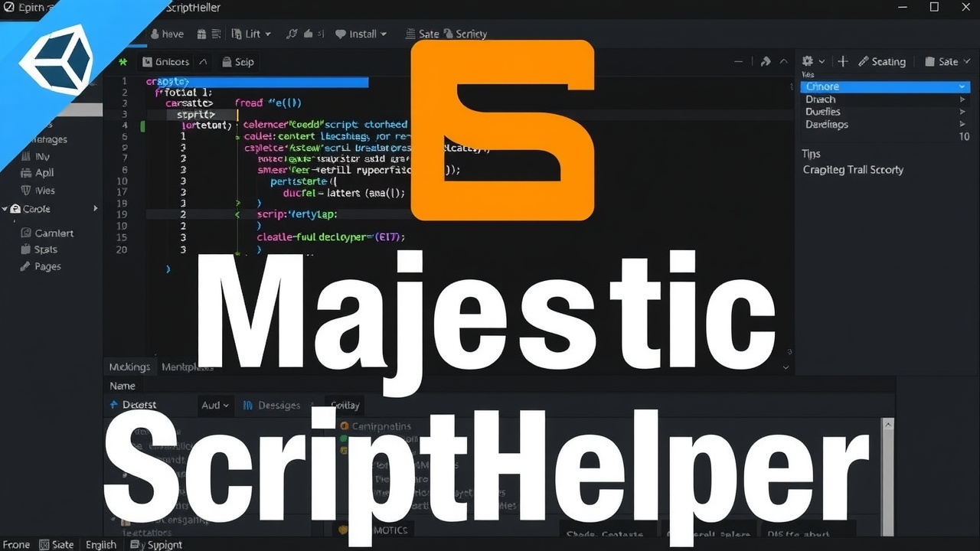Click the list lines icon beside gift icon
Screen dimensions: 980x551
point(217,34)
